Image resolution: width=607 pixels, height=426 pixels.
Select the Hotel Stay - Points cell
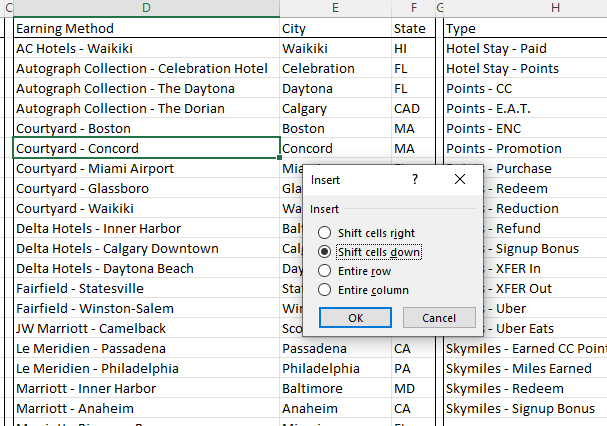point(525,69)
